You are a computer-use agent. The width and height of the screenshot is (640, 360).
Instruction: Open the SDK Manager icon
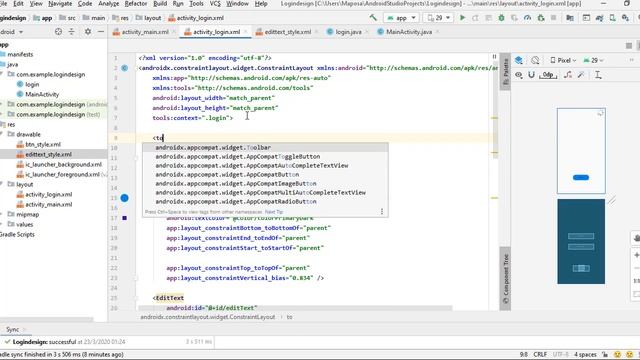625,18
